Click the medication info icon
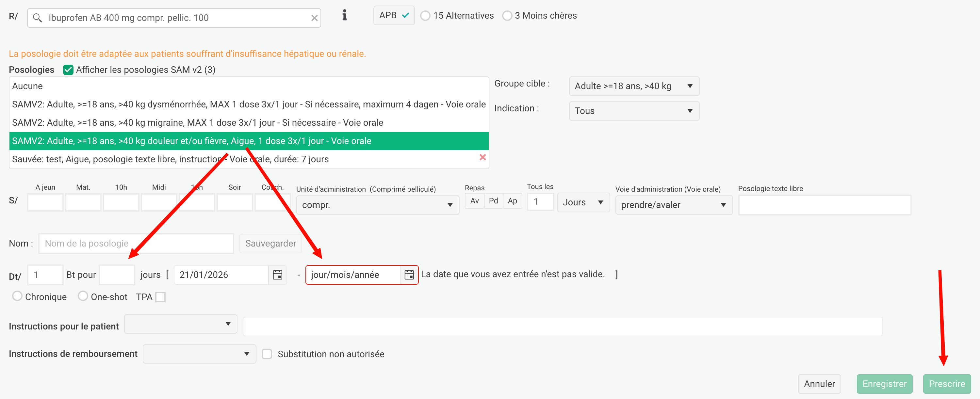The height and width of the screenshot is (399, 980). [x=344, y=15]
